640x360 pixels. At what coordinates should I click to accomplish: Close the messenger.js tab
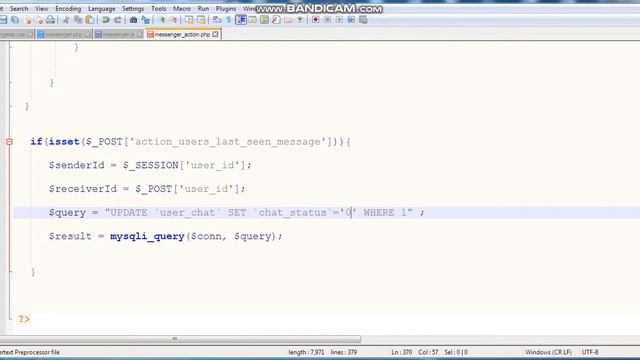[139, 35]
